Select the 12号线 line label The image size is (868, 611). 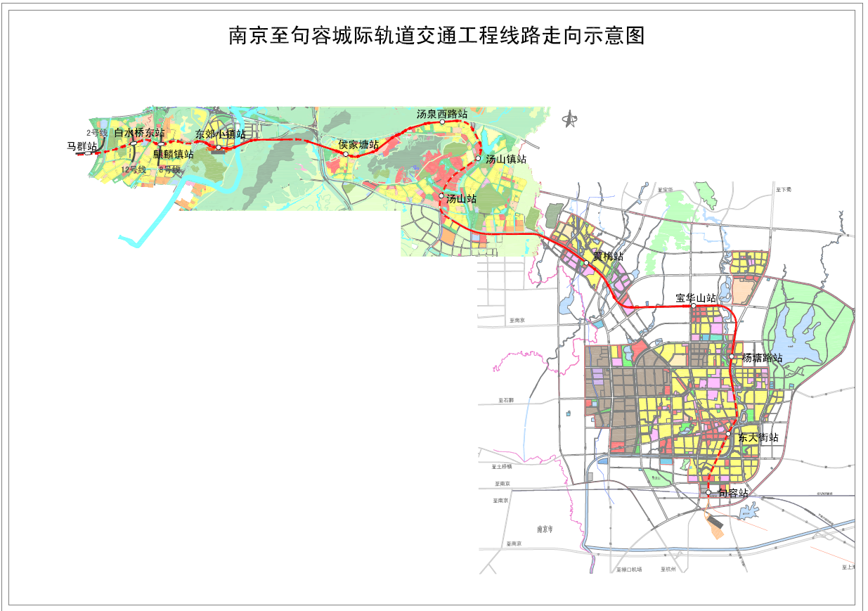coord(134,169)
